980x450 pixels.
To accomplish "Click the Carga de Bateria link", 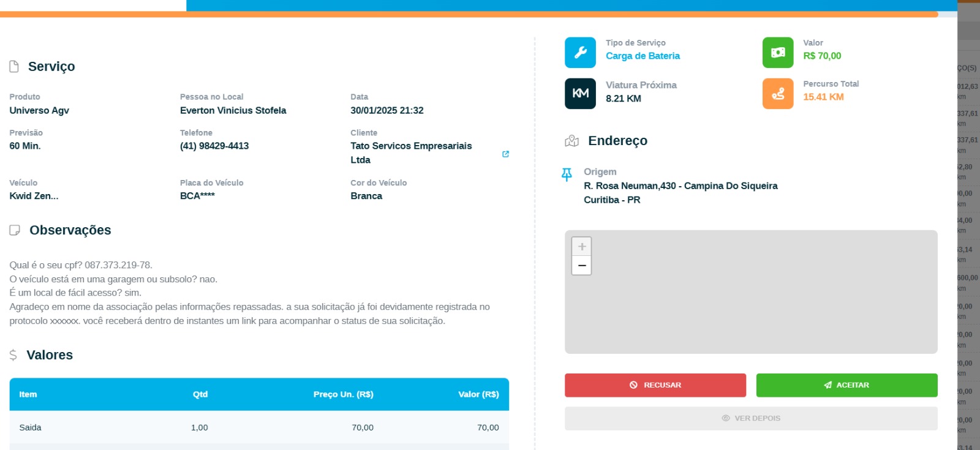I will click(x=643, y=56).
